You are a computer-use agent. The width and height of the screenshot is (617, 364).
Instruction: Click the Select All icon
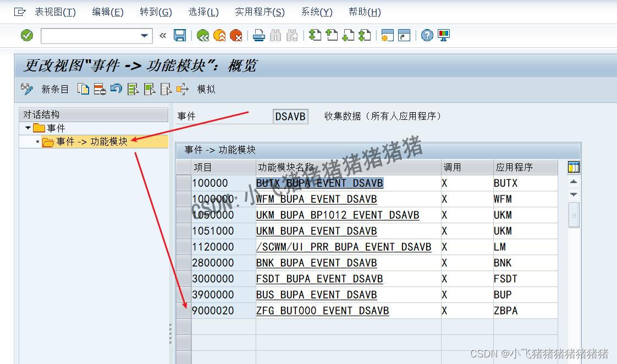[x=133, y=89]
